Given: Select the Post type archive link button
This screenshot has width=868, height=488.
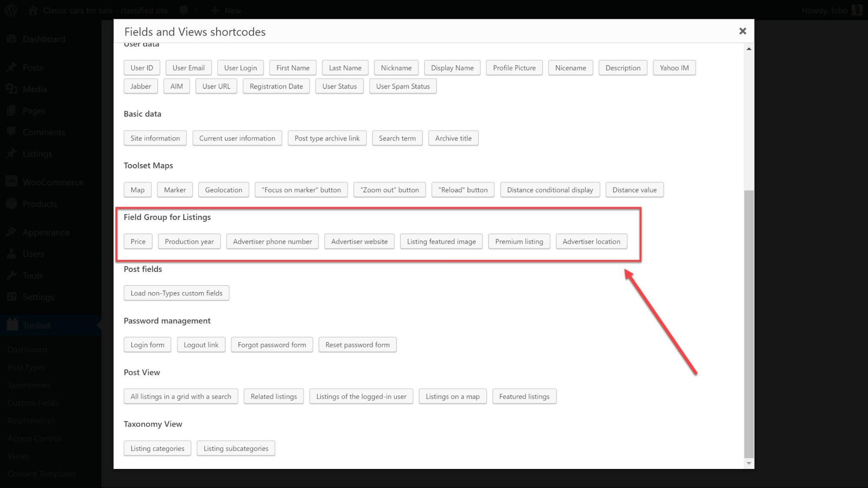Looking at the screenshot, I should point(327,138).
